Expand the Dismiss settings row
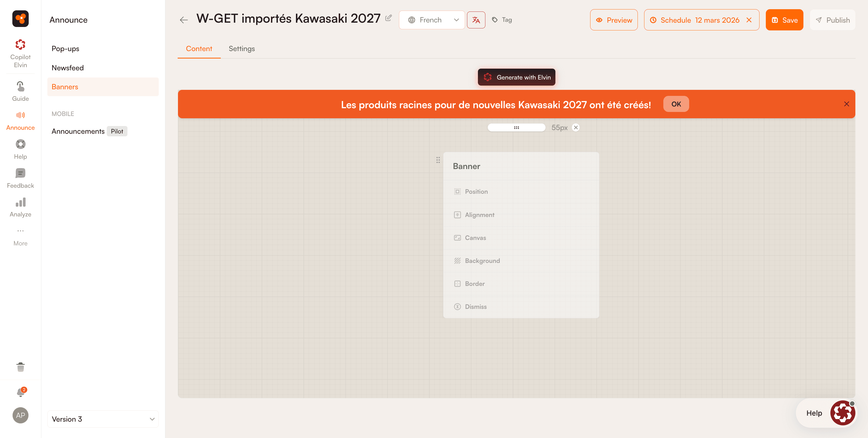Viewport: 868px width, 438px height. pos(521,306)
